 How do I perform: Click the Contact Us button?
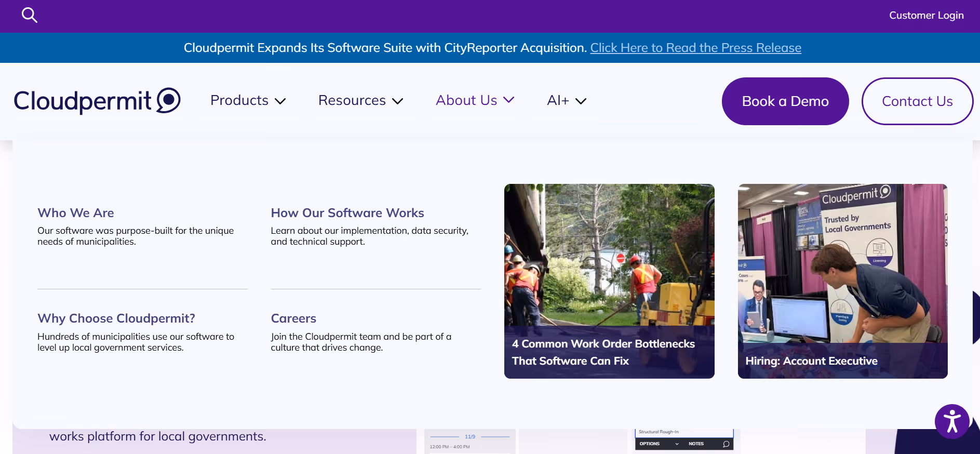pyautogui.click(x=917, y=101)
